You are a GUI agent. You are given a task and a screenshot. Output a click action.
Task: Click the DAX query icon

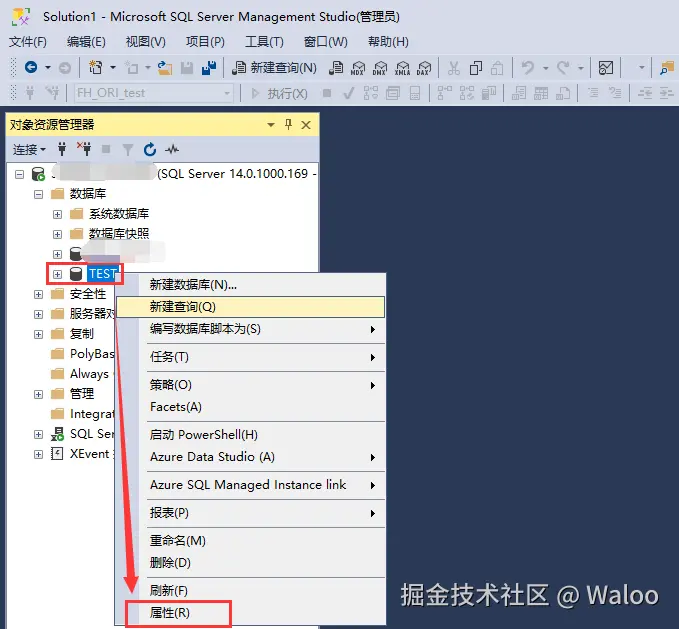424,68
